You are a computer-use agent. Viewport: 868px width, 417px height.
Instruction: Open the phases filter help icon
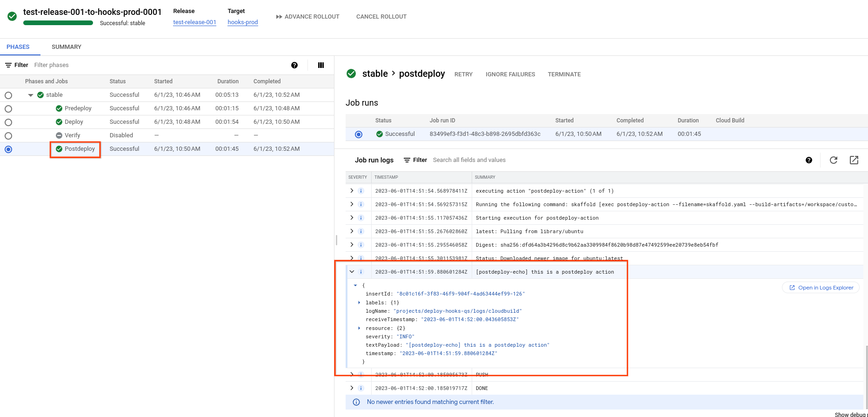tap(294, 65)
